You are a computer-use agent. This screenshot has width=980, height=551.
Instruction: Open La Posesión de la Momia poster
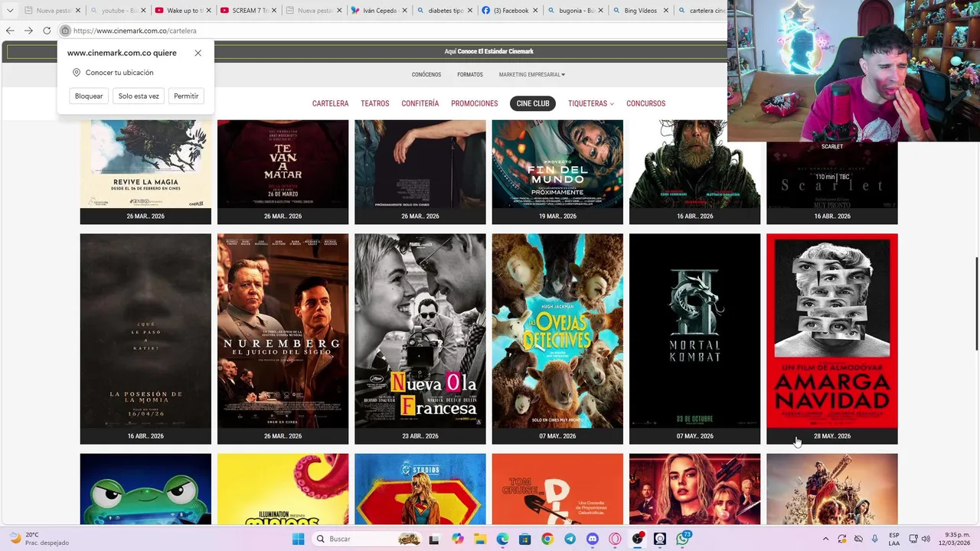click(145, 331)
